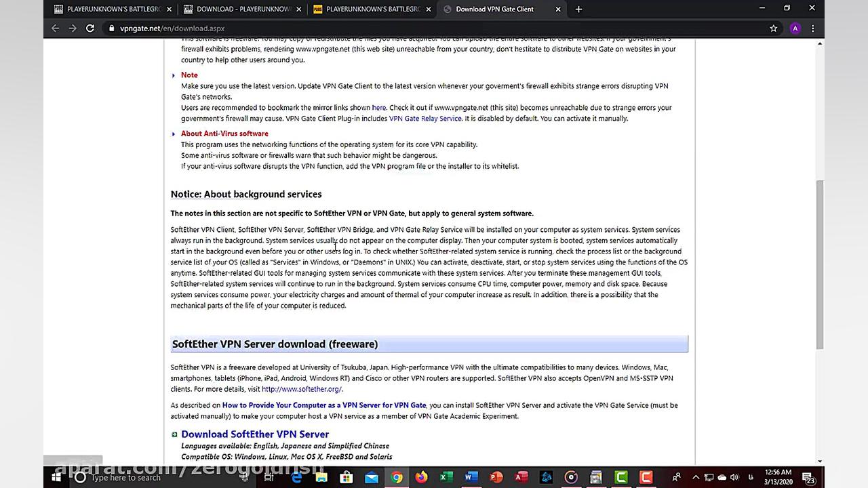Open the Microsoft Store taskbar icon
Image resolution: width=868 pixels, height=488 pixels.
[x=347, y=477]
